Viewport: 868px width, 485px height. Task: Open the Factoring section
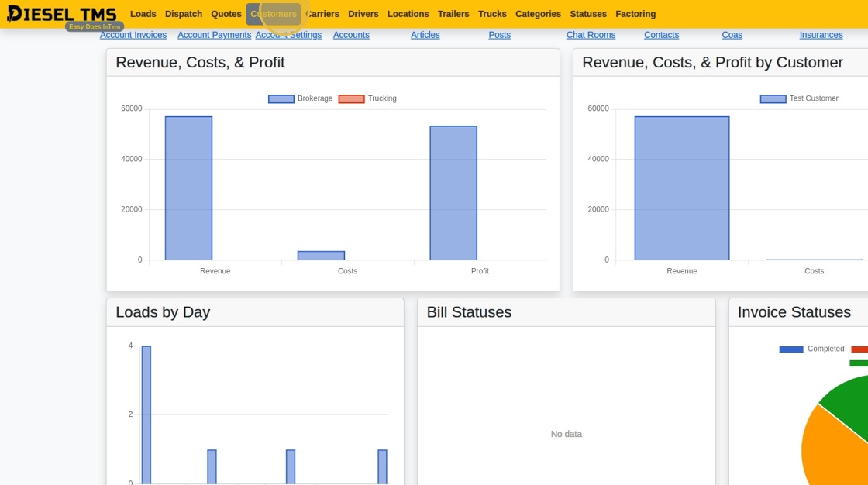pos(635,14)
